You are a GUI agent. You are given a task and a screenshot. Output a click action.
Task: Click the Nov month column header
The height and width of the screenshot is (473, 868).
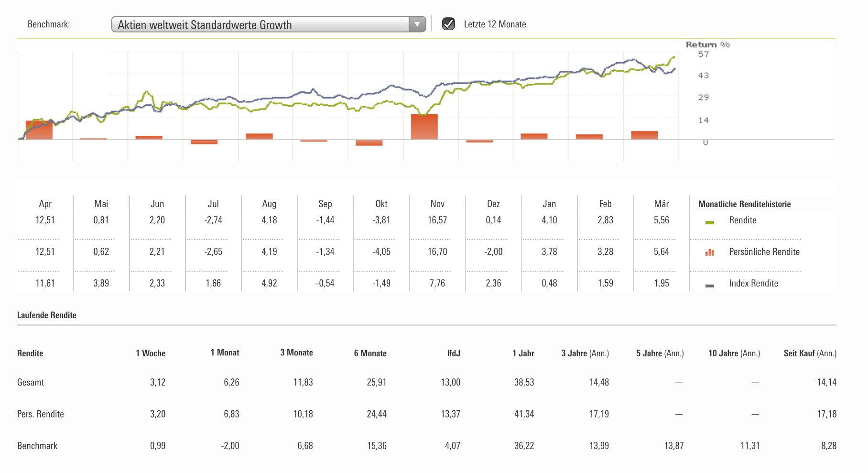tap(437, 204)
